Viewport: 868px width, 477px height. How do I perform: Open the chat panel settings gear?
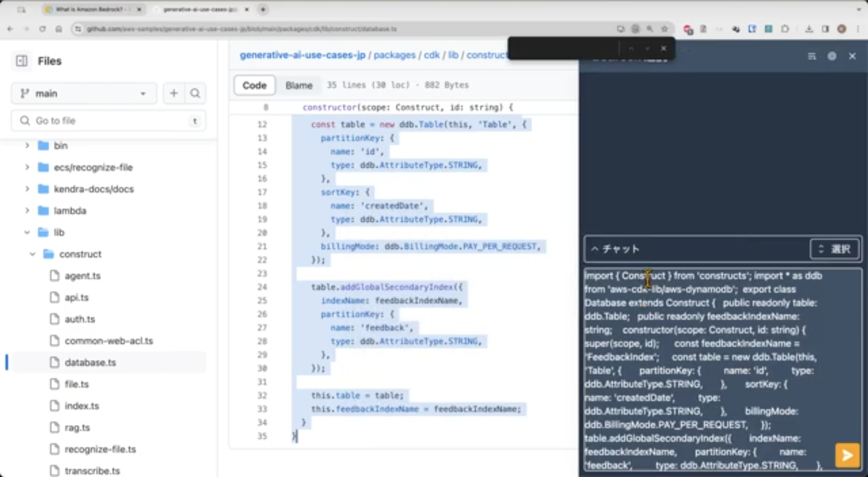click(832, 56)
